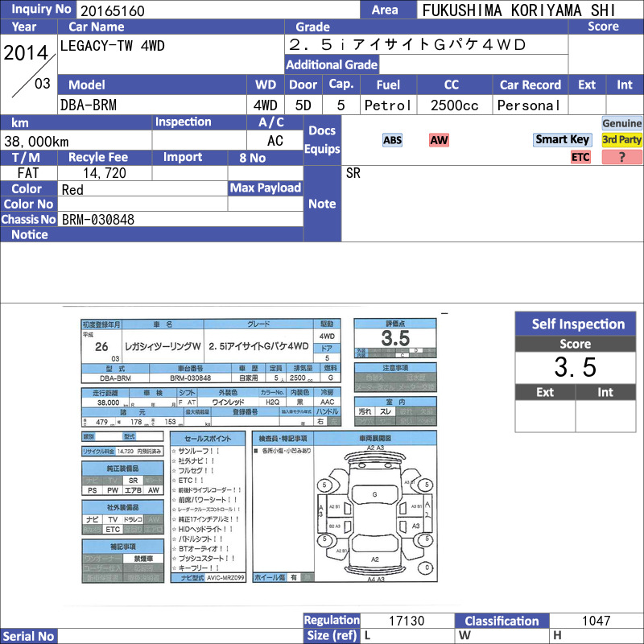Click the SR text in Note
The image size is (644, 644).
pyautogui.click(x=353, y=173)
